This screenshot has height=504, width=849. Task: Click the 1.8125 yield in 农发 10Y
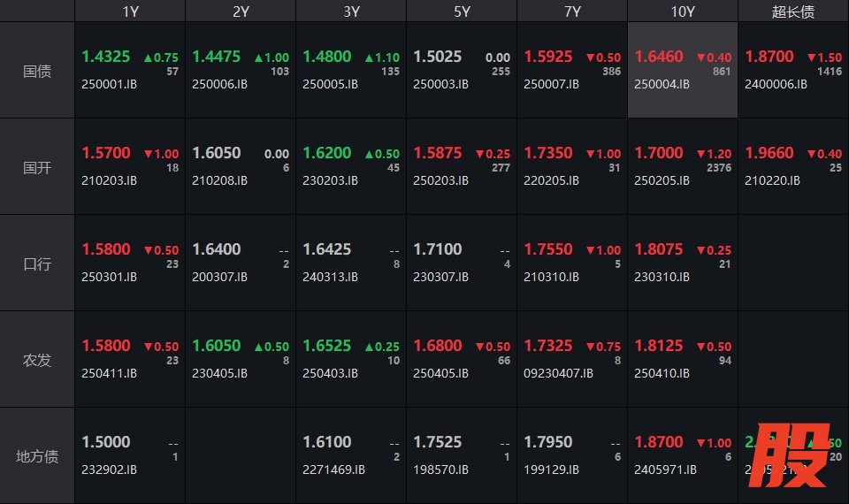[659, 346]
